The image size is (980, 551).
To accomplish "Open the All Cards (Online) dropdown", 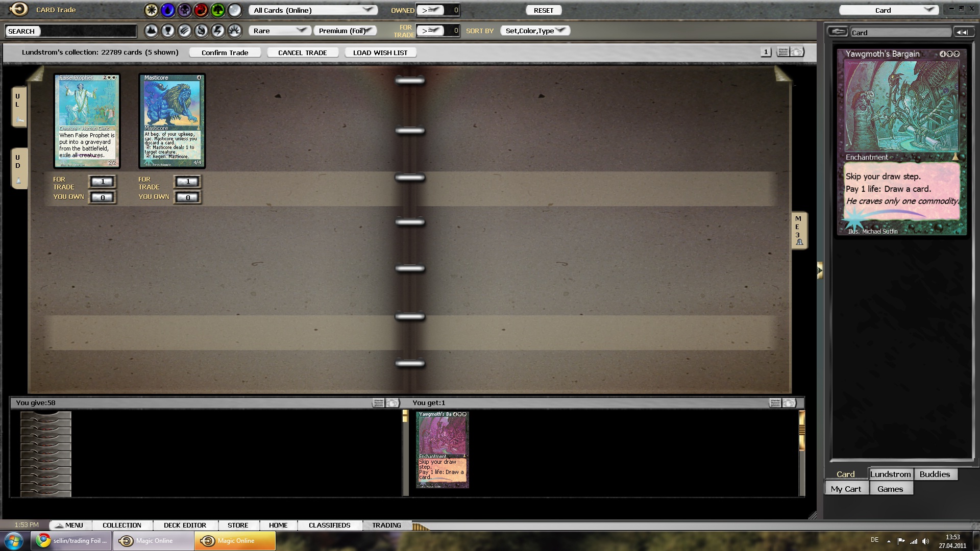I will click(x=313, y=10).
